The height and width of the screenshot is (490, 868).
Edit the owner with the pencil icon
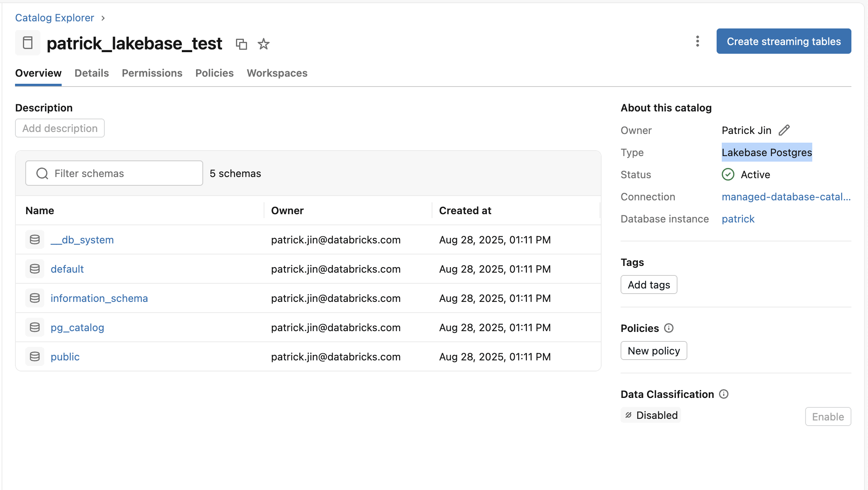click(x=784, y=130)
